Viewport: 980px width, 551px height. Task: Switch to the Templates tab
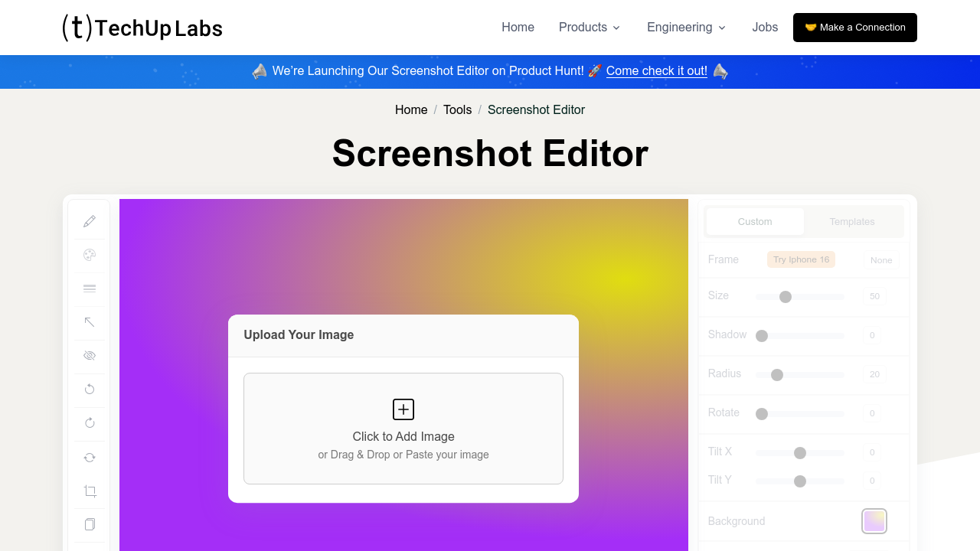click(851, 221)
